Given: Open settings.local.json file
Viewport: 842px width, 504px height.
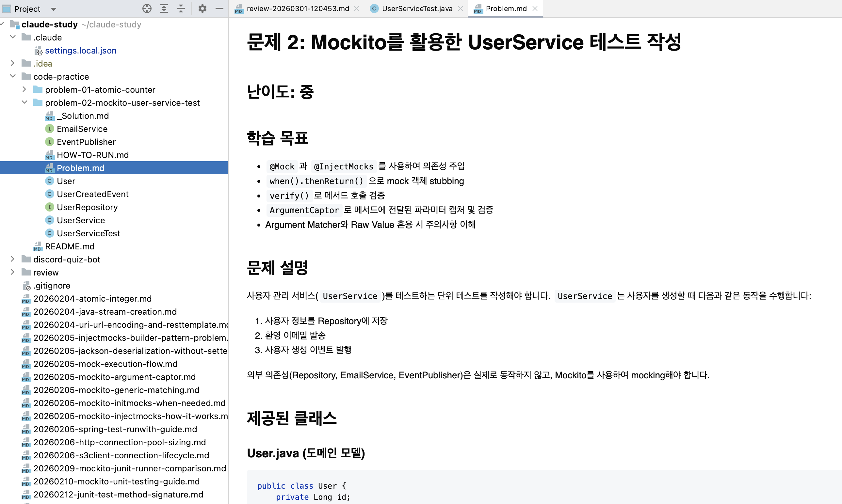Looking at the screenshot, I should [x=81, y=51].
